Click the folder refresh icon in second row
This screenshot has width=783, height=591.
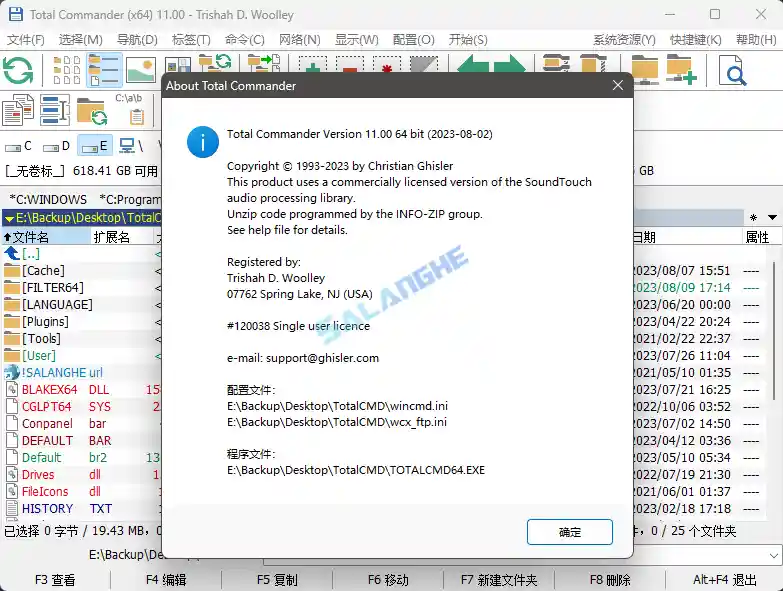[x=92, y=110]
